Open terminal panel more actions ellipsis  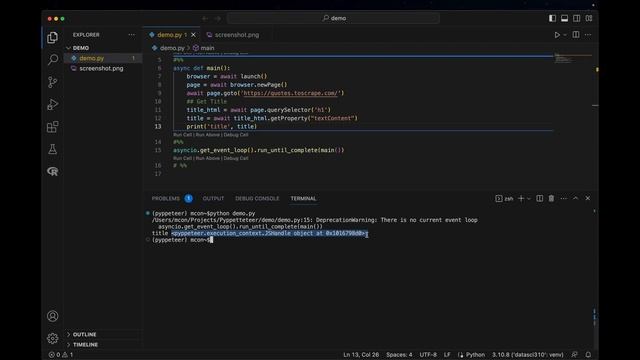[564, 198]
